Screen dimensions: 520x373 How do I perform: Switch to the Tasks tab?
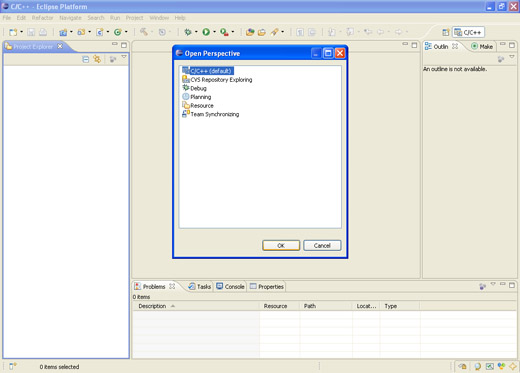tap(200, 287)
